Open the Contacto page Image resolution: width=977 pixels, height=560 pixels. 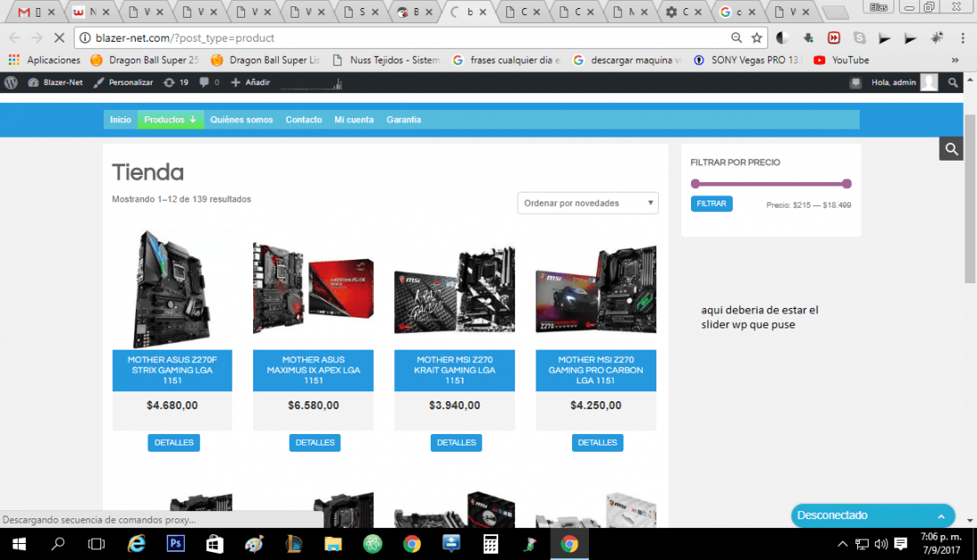(304, 120)
